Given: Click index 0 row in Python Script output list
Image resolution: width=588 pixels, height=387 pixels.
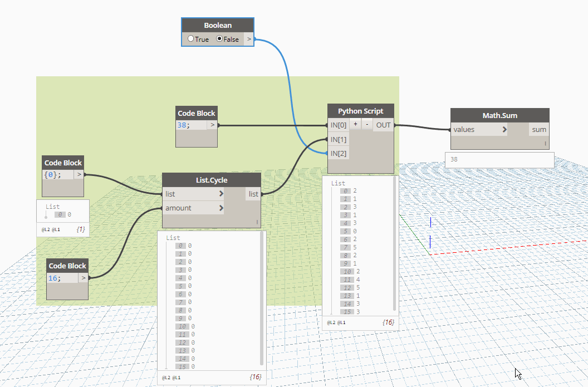Looking at the screenshot, I should 349,190.
